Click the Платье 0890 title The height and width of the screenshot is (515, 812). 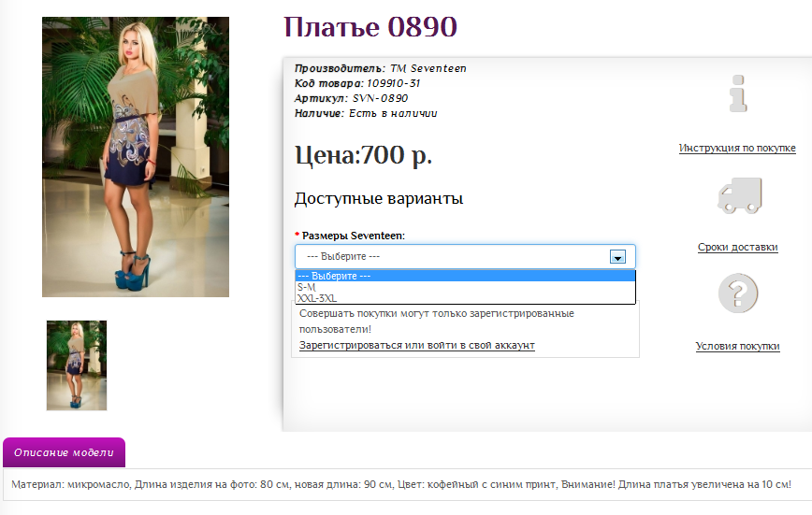tap(370, 27)
